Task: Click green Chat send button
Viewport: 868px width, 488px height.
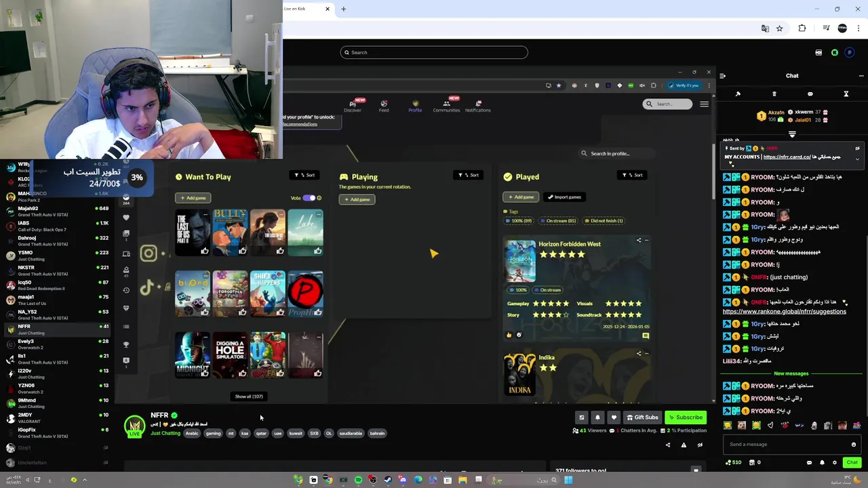Action: [852, 462]
